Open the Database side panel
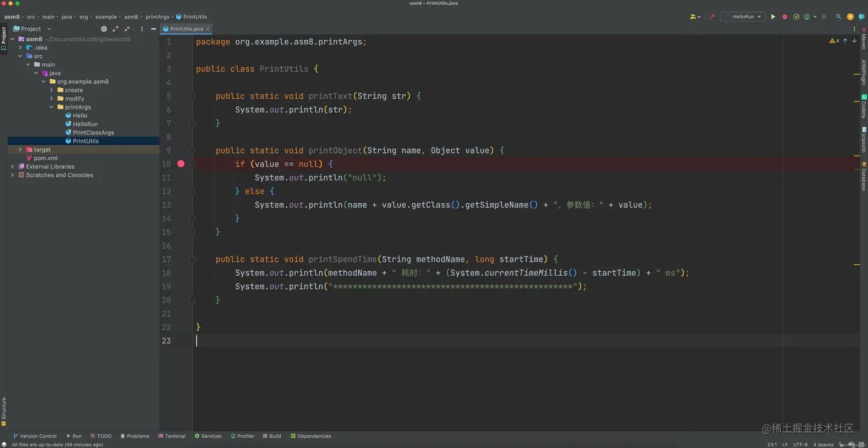The width and height of the screenshot is (868, 448). tap(863, 176)
